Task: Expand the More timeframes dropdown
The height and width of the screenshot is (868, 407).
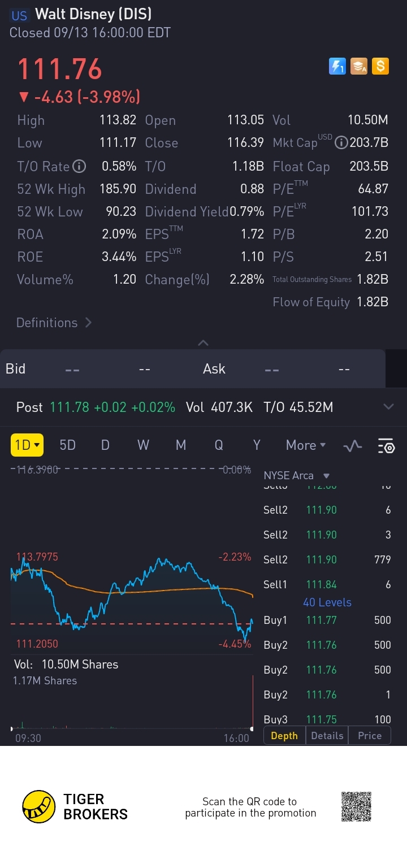Action: tap(306, 445)
